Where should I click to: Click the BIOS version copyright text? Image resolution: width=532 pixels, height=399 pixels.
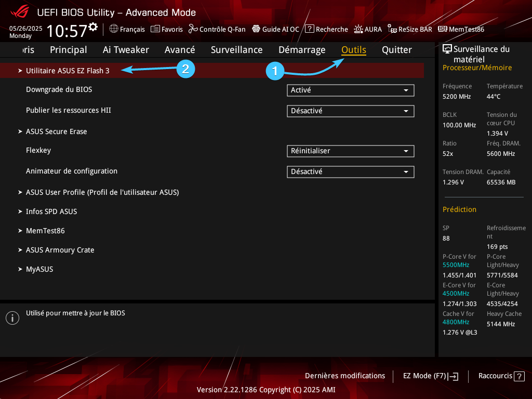pos(266,390)
